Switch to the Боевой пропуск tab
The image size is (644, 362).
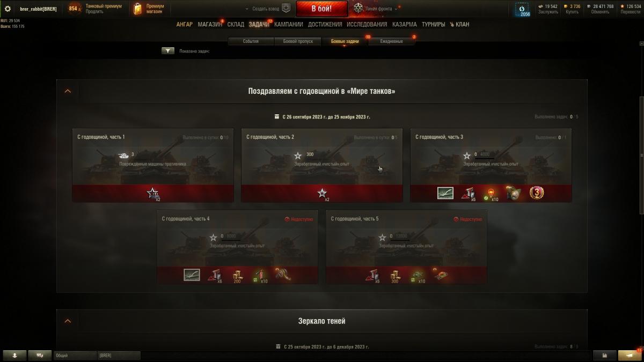[x=298, y=41]
